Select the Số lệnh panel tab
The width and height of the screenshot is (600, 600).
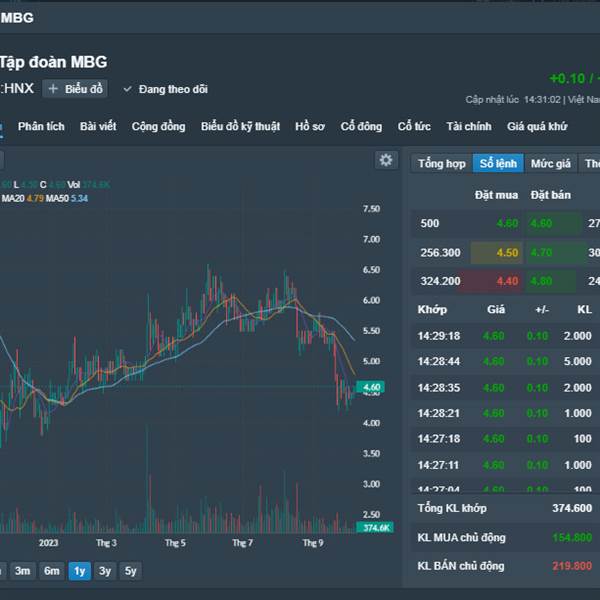498,163
